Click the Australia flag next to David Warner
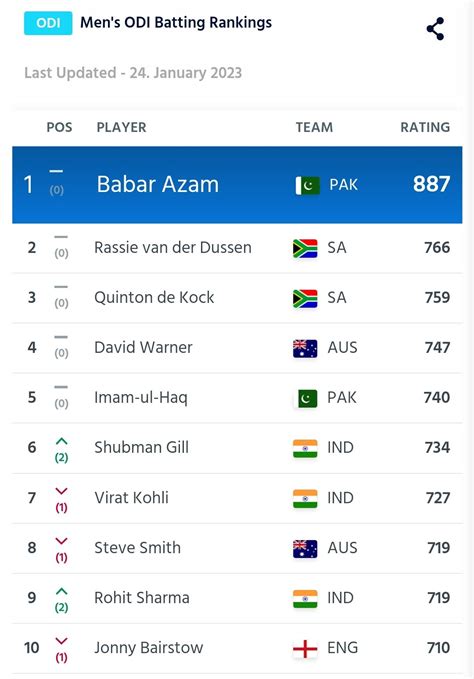Viewport: 474px width, 679px height. click(305, 349)
